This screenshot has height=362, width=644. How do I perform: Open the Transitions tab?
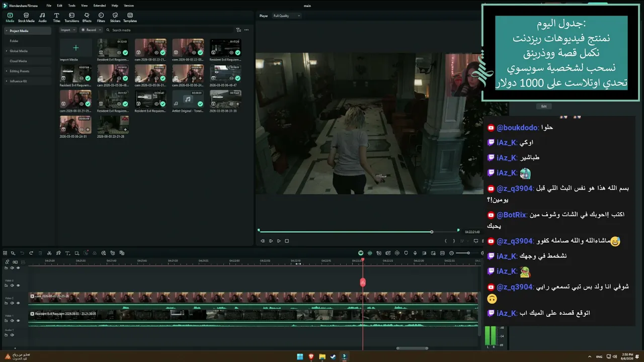click(x=72, y=18)
